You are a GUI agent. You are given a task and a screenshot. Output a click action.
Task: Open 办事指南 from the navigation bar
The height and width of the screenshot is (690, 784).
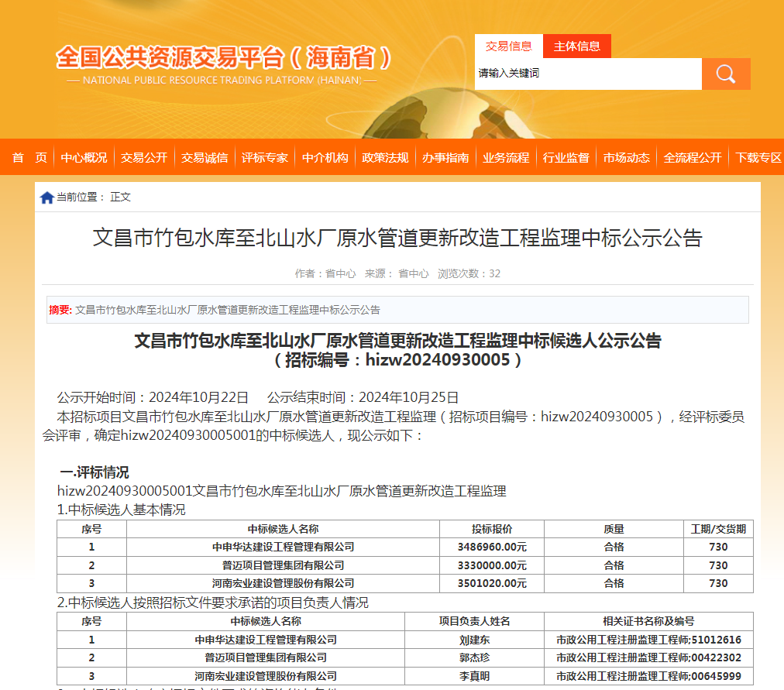(445, 157)
